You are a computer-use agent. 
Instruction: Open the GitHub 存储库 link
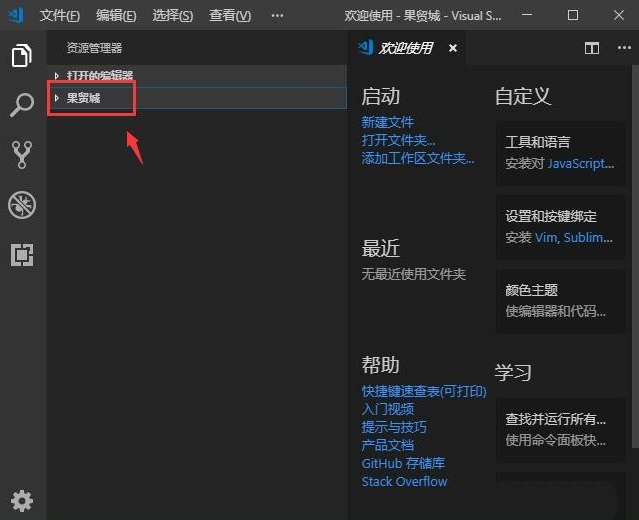pos(403,463)
